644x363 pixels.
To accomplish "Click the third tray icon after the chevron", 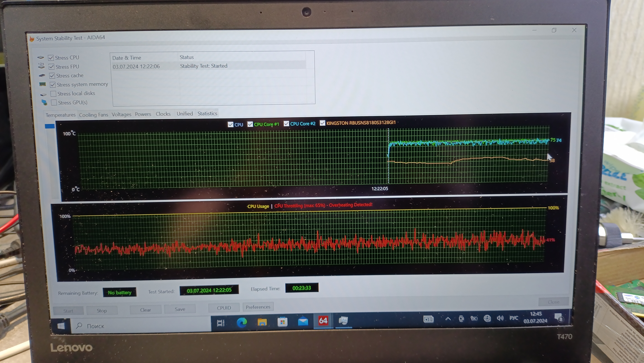I will [487, 318].
